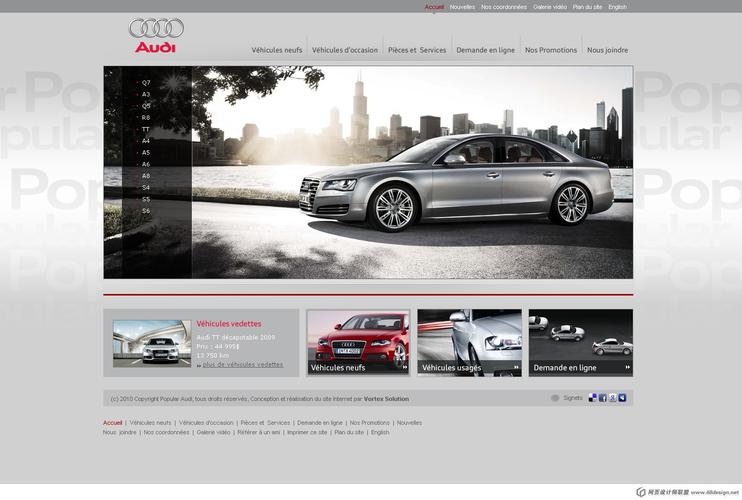Click arrow icon on Véhicules neufs tile
Image resolution: width=742 pixels, height=500 pixels.
coord(405,367)
